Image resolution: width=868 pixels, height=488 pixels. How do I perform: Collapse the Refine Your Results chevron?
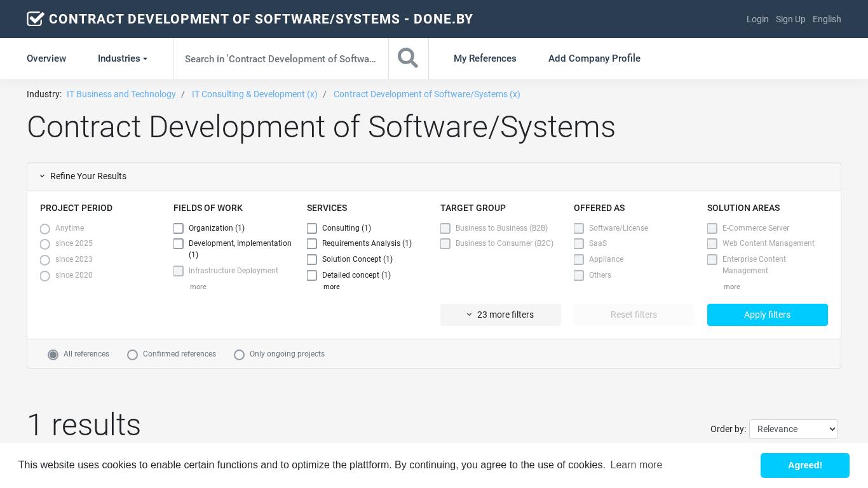coord(43,176)
